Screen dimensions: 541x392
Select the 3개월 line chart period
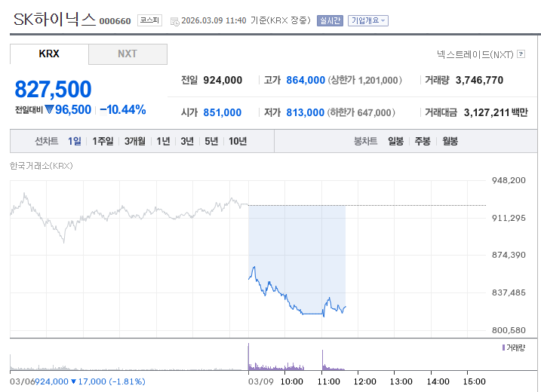coord(135,141)
